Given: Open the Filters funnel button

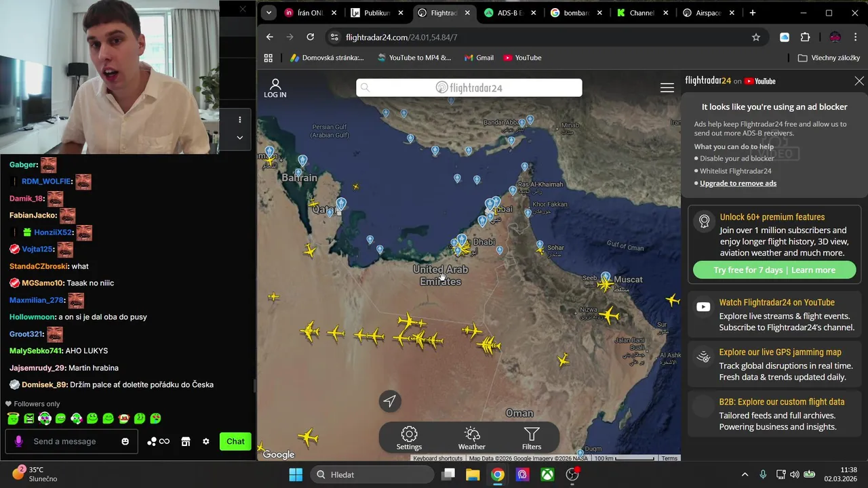Looking at the screenshot, I should tap(532, 439).
